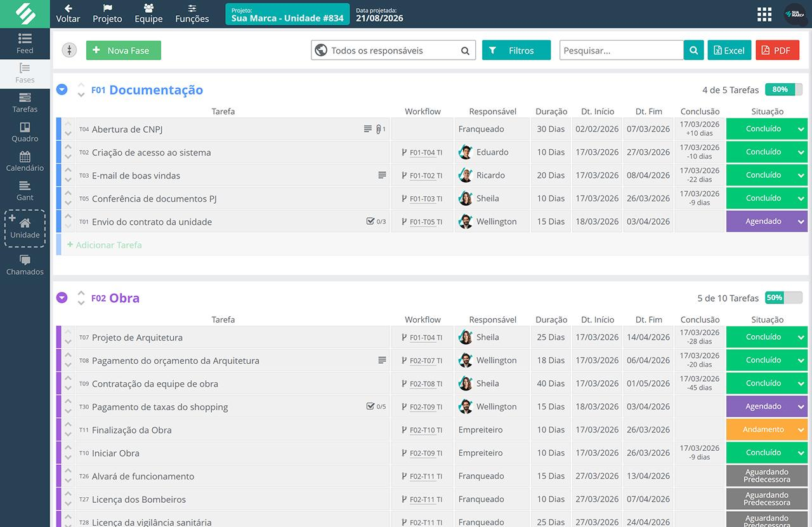Open status dropdown for Finalização da Obra

pos(801,430)
